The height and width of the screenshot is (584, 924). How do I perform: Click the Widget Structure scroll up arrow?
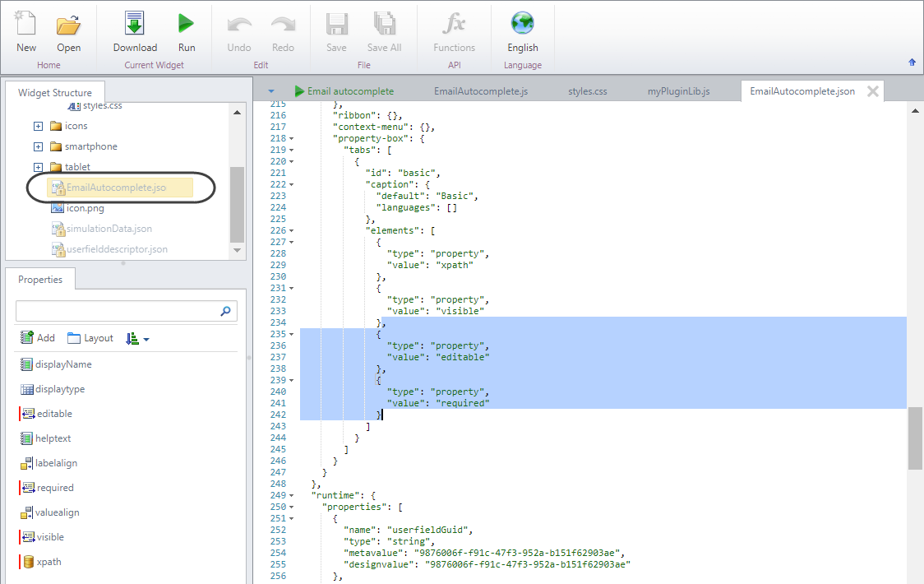[x=237, y=112]
